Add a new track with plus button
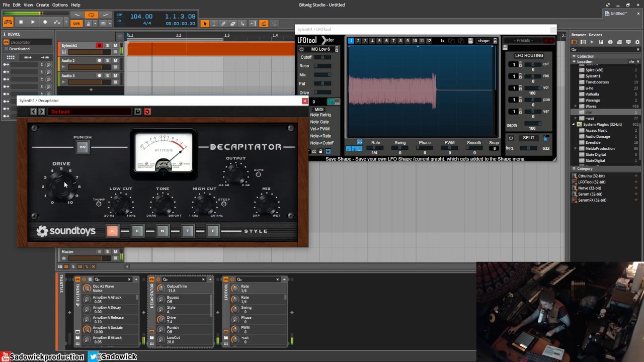 (91, 89)
